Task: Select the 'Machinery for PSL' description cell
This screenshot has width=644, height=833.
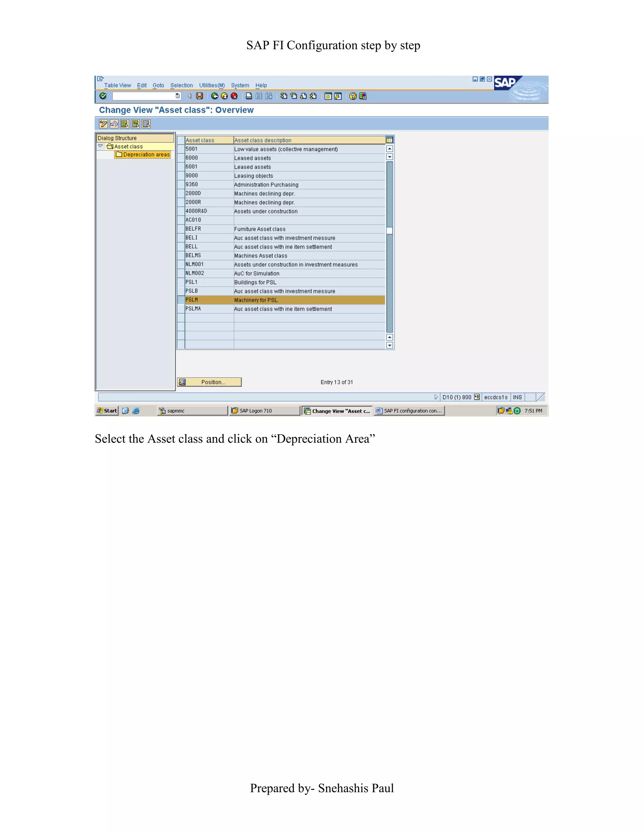Action: tap(309, 300)
